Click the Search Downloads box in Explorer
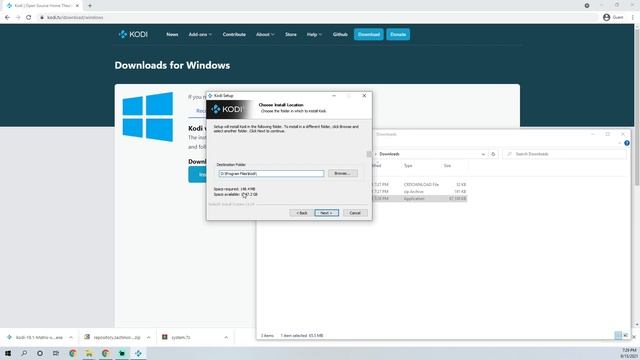The height and width of the screenshot is (360, 640). click(565, 154)
